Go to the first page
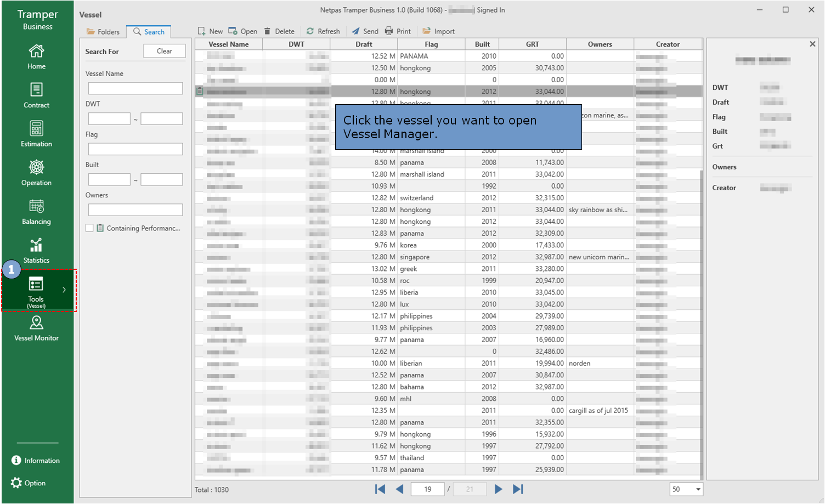This screenshot has width=825, height=504. pyautogui.click(x=380, y=489)
